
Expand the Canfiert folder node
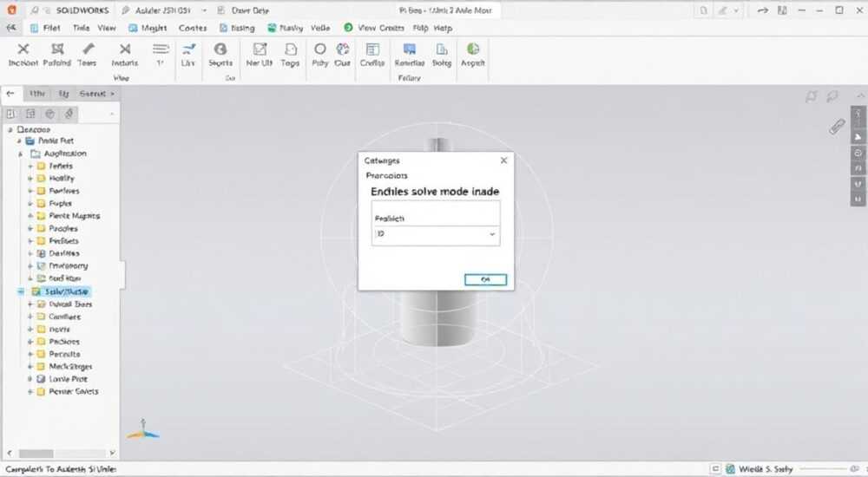[30, 317]
